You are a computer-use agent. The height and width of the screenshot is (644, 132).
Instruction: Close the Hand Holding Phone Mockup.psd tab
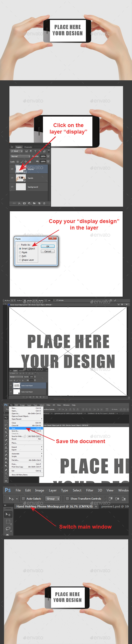tap(96, 506)
